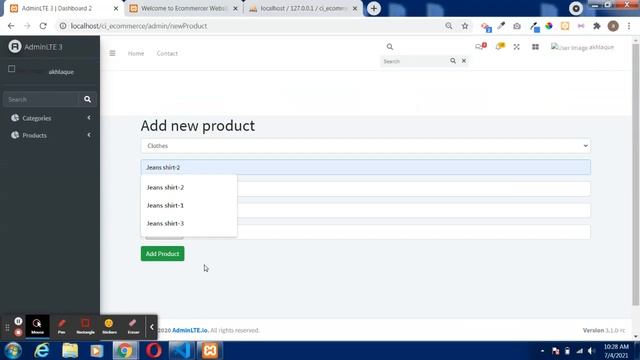
Task: Submit the navbar search field magnifier button
Action: (x=453, y=61)
